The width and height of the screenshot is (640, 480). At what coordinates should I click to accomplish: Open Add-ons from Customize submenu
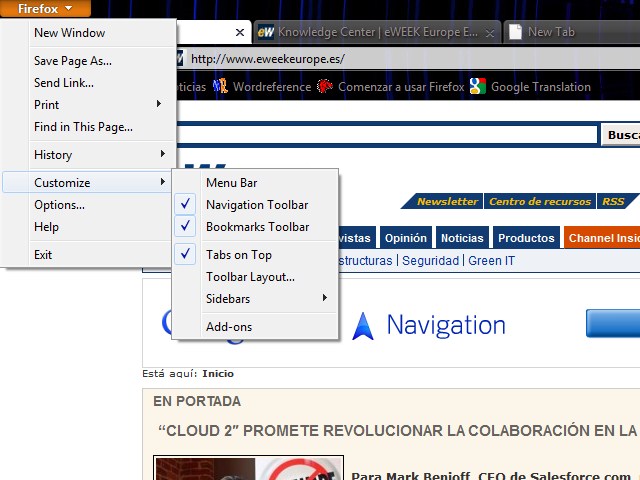(x=229, y=327)
